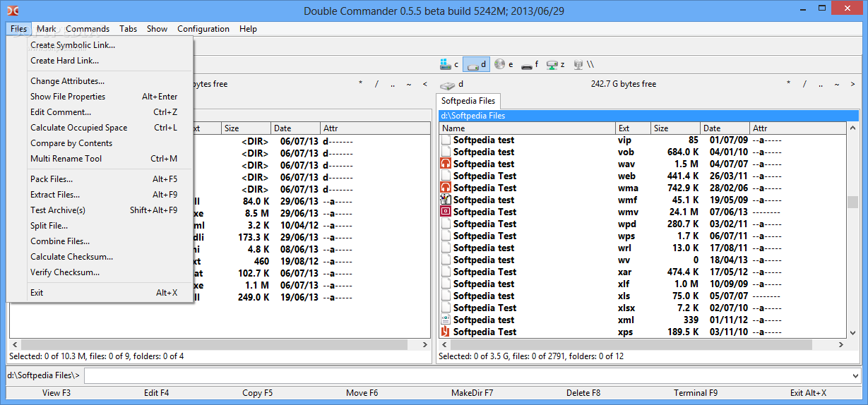The image size is (868, 405).
Task: Choose Create Symbolic Link from Files menu
Action: coord(100,45)
